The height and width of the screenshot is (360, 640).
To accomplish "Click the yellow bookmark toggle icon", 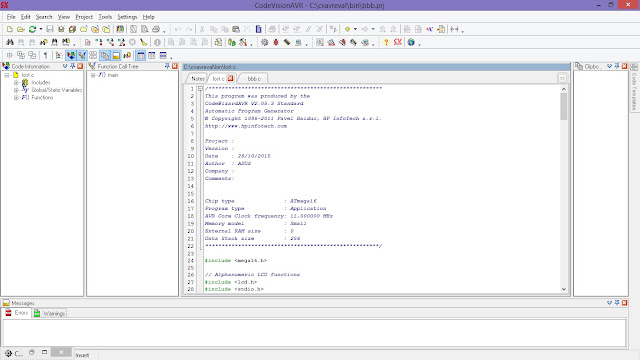I will pyautogui.click(x=347, y=29).
